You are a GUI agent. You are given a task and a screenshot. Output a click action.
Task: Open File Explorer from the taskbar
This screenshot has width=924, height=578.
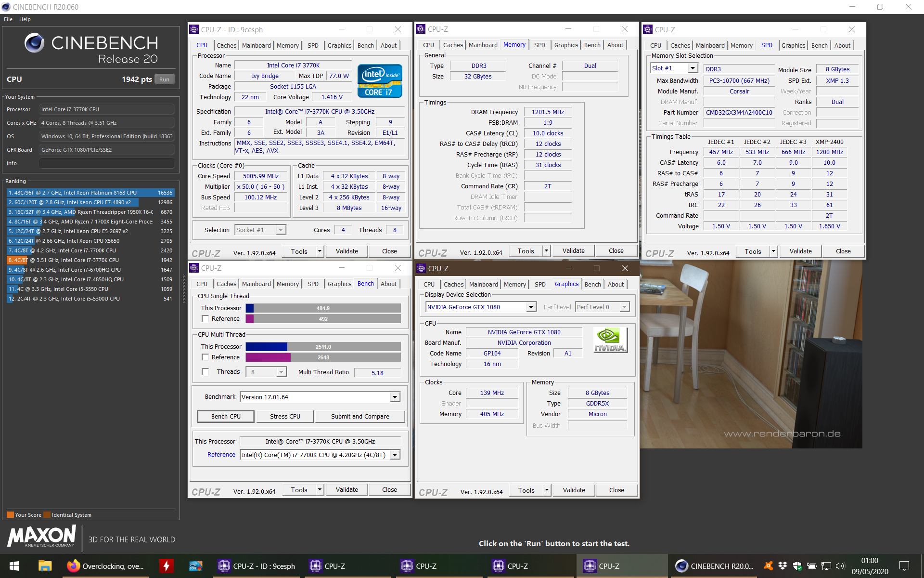pyautogui.click(x=45, y=566)
